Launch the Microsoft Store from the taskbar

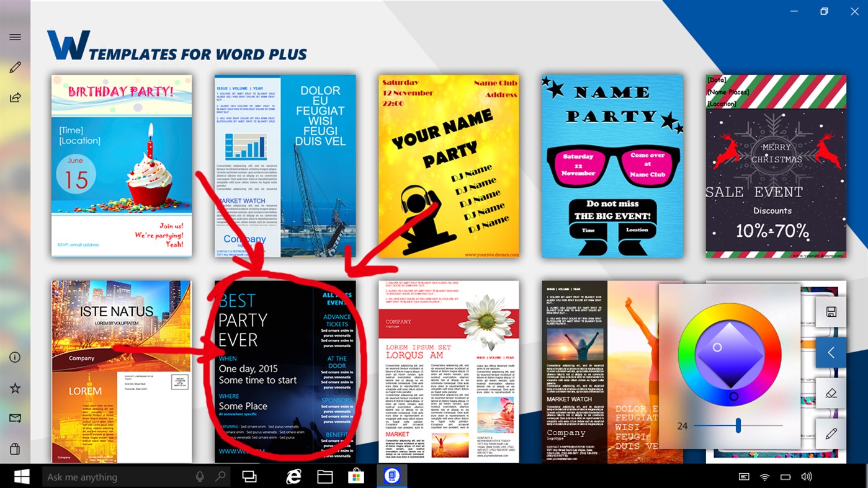[x=356, y=476]
